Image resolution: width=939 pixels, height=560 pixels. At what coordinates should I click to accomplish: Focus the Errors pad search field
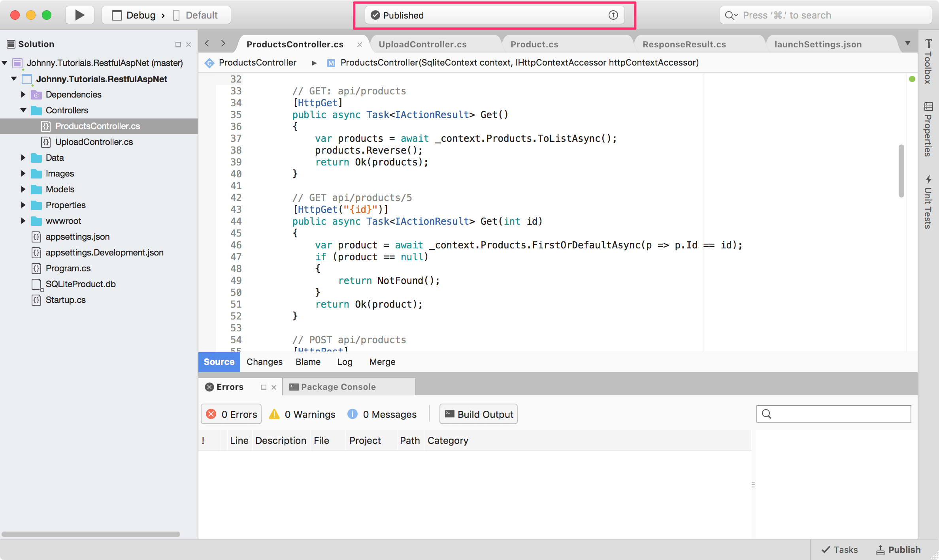pyautogui.click(x=833, y=413)
